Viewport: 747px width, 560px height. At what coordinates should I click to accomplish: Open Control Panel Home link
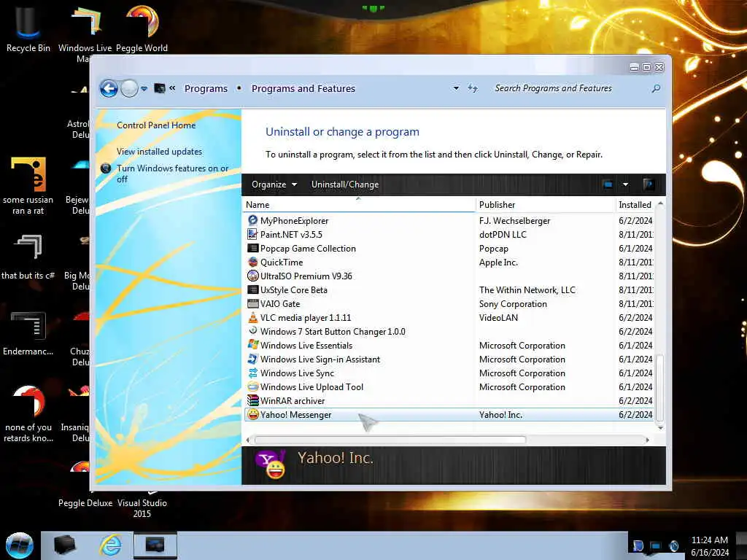156,125
